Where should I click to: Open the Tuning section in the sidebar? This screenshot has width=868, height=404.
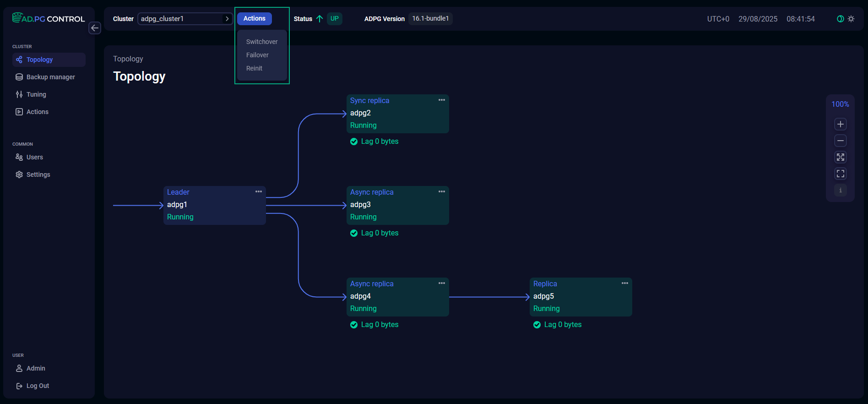coord(36,94)
